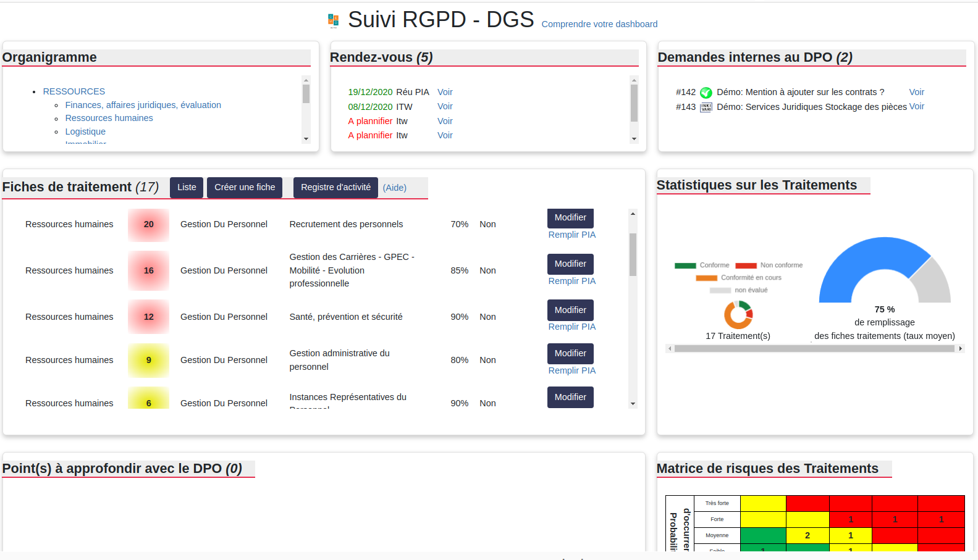Switch to the Liste view
The image size is (978, 560).
coord(187,188)
